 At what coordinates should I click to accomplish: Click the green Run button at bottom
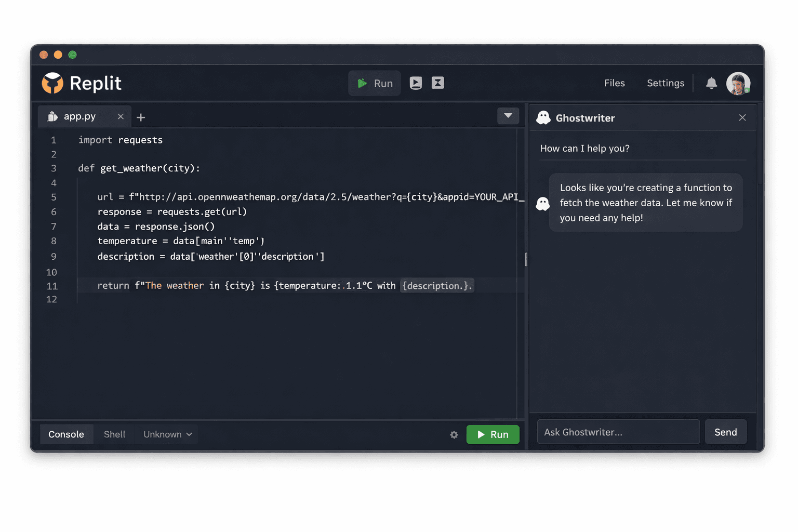tap(493, 434)
